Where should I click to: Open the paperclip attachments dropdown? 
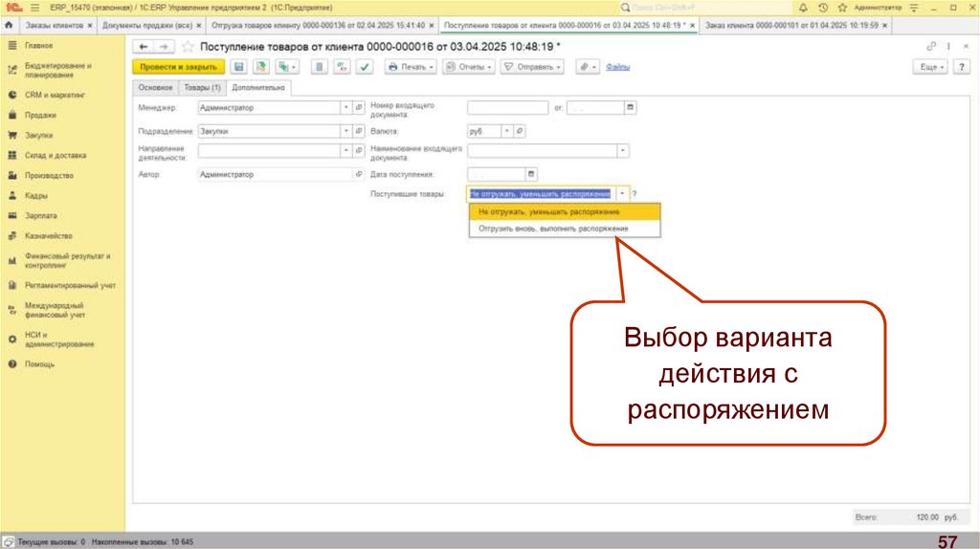coord(587,67)
